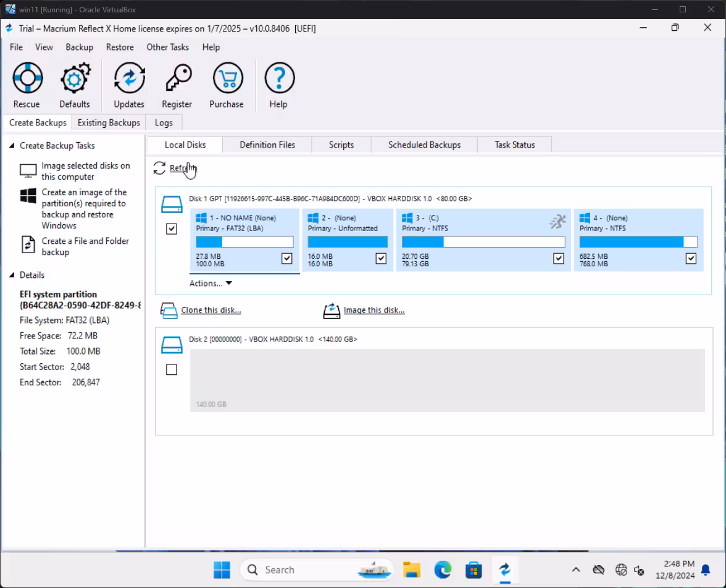Click the Help question mark icon
This screenshot has height=588, width=726.
click(x=278, y=78)
